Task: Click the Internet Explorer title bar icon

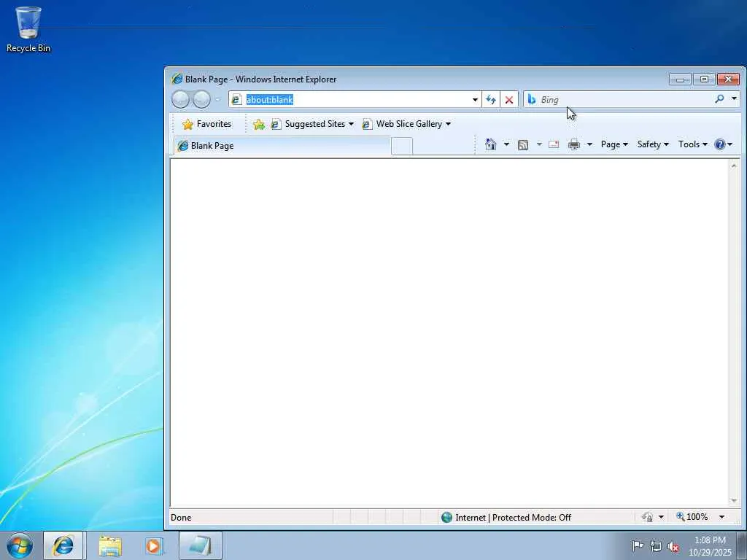Action: [177, 79]
